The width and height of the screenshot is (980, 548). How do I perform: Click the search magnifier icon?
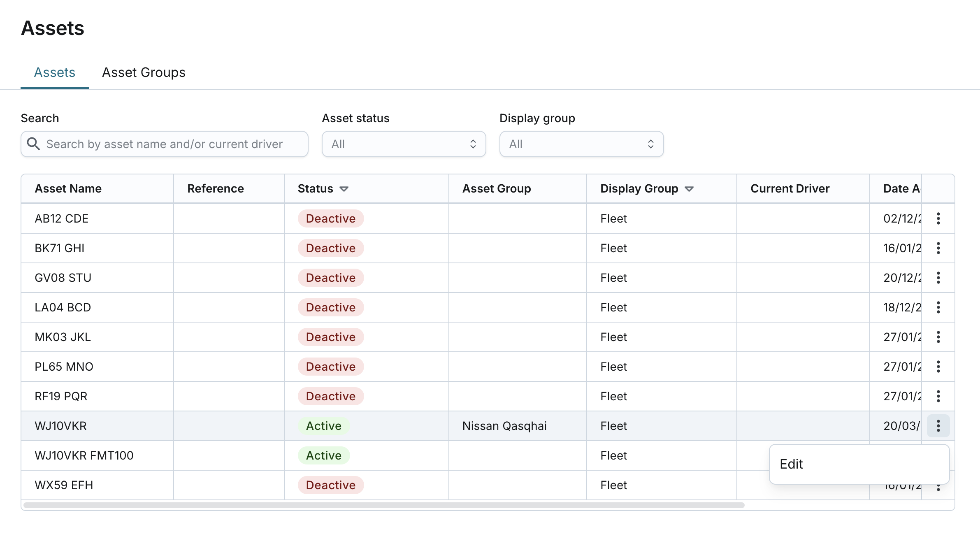point(33,144)
